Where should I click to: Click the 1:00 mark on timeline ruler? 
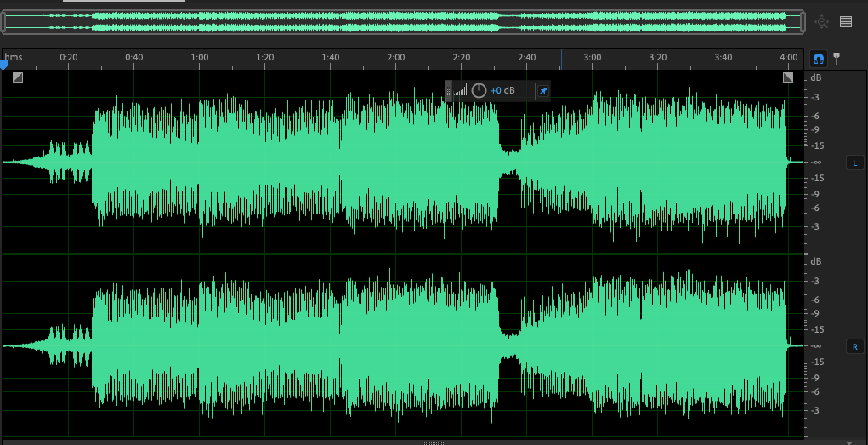[200, 57]
